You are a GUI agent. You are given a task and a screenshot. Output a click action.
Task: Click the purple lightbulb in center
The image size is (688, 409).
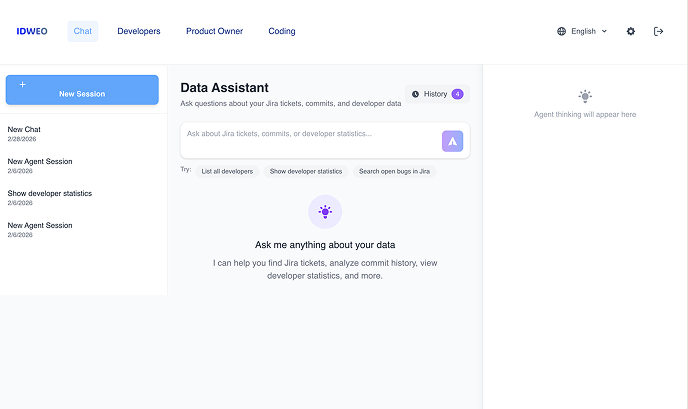click(x=325, y=211)
